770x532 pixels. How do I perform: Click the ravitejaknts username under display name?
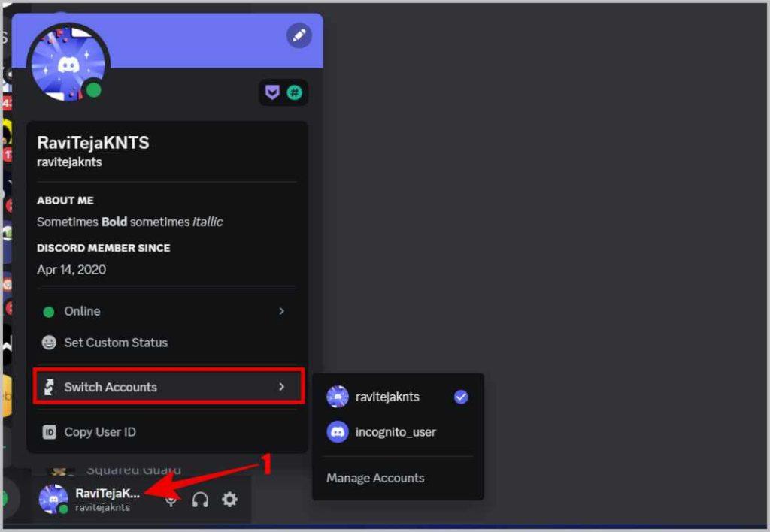point(69,162)
